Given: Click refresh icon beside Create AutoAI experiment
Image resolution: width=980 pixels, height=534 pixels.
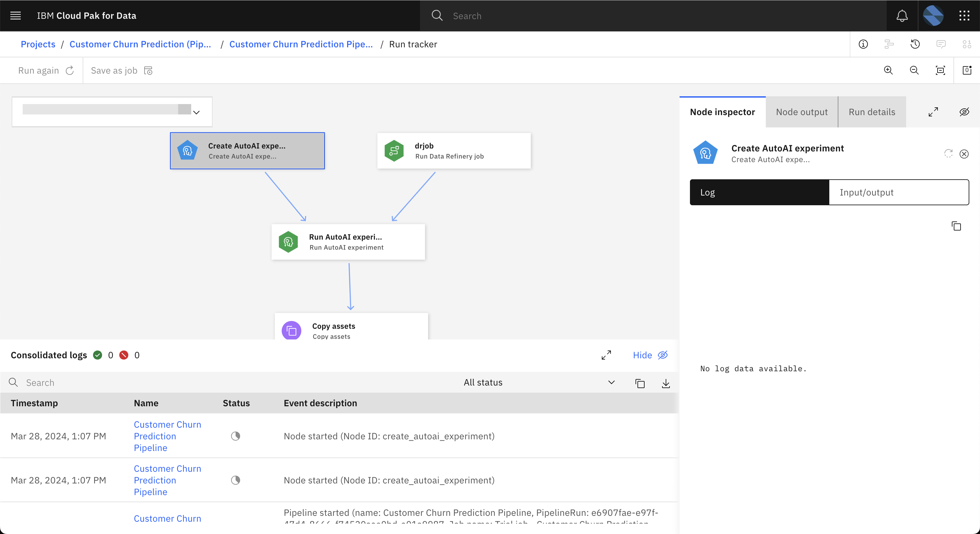Looking at the screenshot, I should click(x=948, y=153).
